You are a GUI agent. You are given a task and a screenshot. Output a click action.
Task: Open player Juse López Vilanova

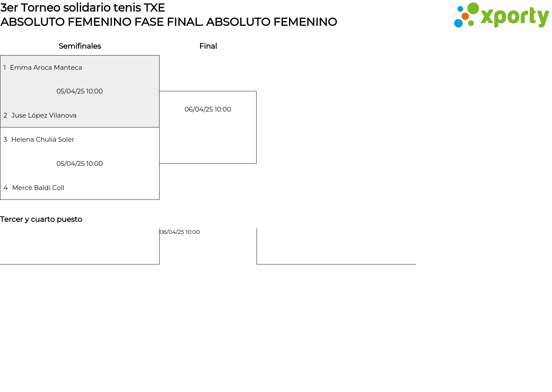click(x=44, y=115)
